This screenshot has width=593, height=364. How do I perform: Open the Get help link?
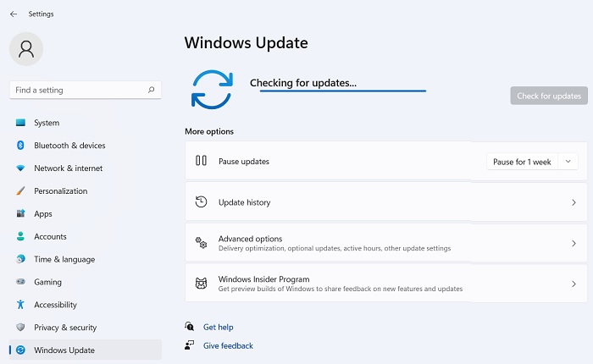tap(219, 327)
